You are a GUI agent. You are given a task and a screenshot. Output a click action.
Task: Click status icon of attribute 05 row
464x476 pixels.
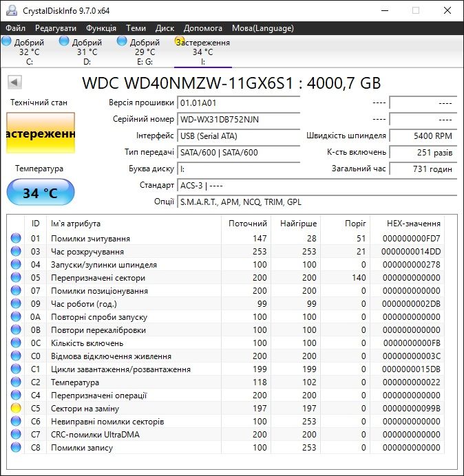pos(16,277)
